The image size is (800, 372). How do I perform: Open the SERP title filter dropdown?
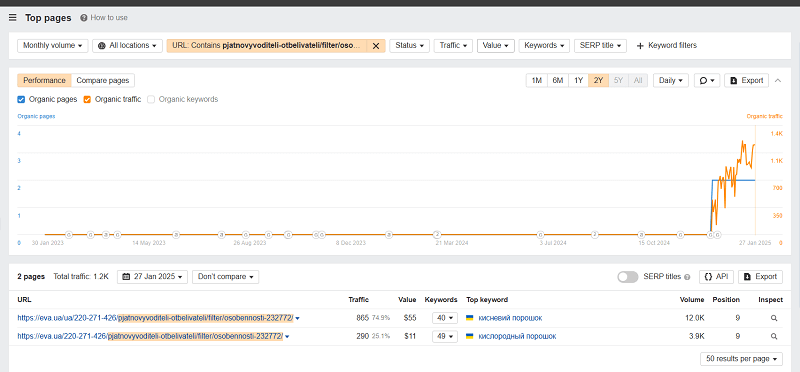tap(600, 45)
